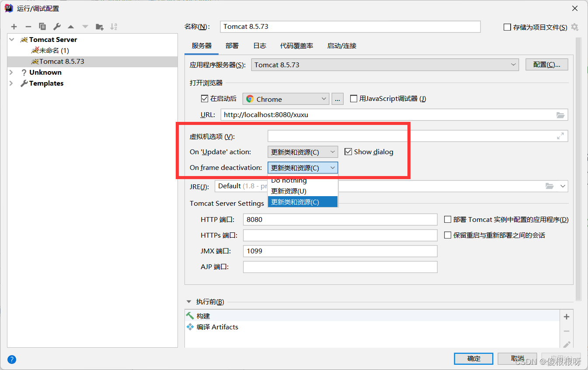Open application server dropdown
This screenshot has width=588, height=370.
tap(385, 65)
